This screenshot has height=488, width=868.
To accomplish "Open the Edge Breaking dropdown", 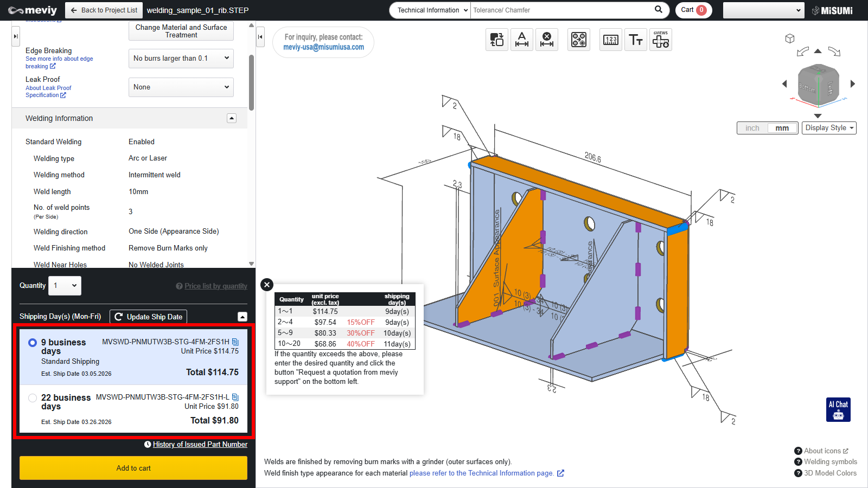I will pos(181,59).
